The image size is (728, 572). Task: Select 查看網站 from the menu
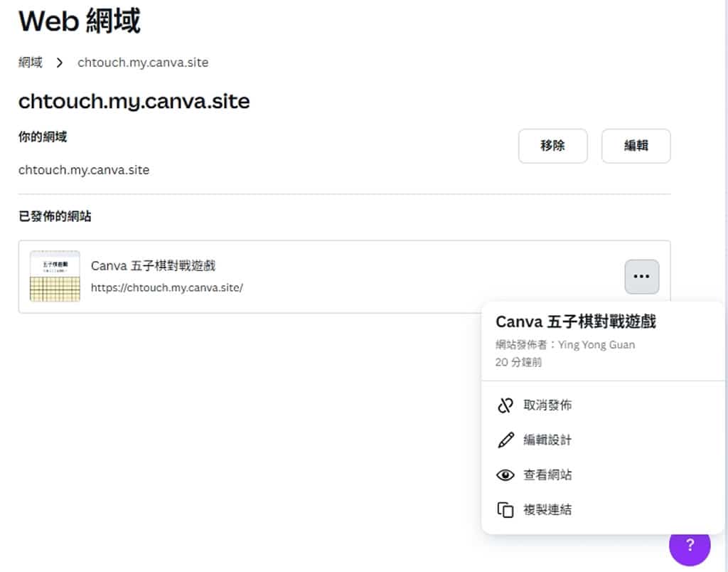[603, 475]
